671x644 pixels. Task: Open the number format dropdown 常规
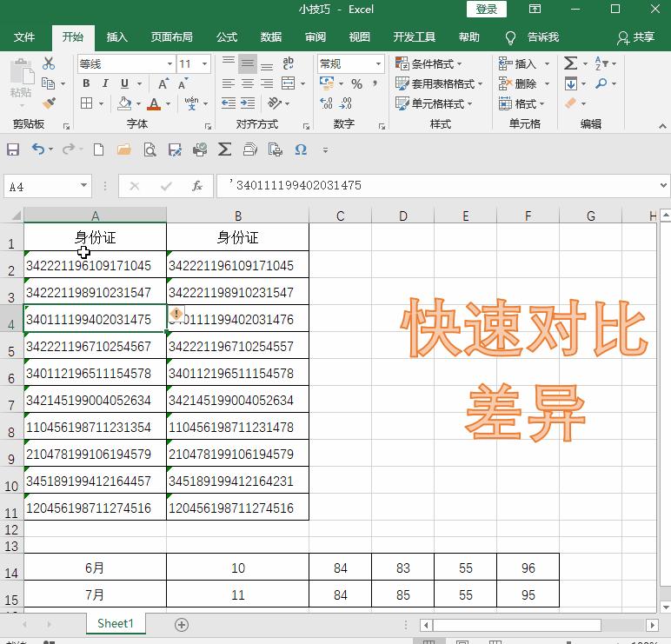378,64
